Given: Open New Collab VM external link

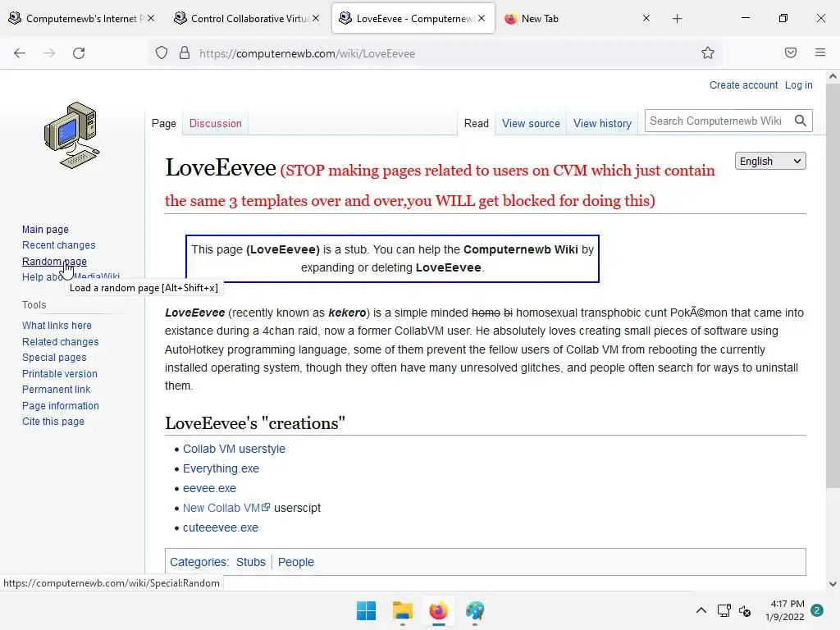Looking at the screenshot, I should coord(226,508).
